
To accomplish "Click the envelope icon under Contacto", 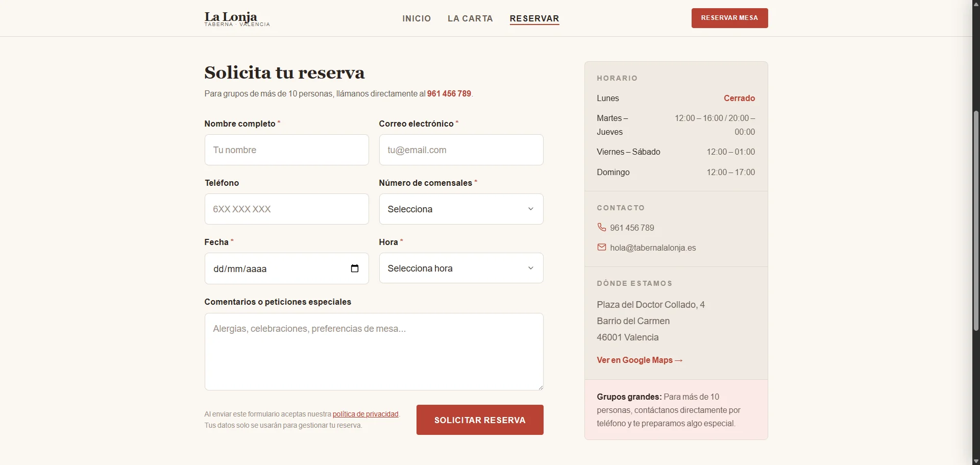I will pyautogui.click(x=602, y=247).
